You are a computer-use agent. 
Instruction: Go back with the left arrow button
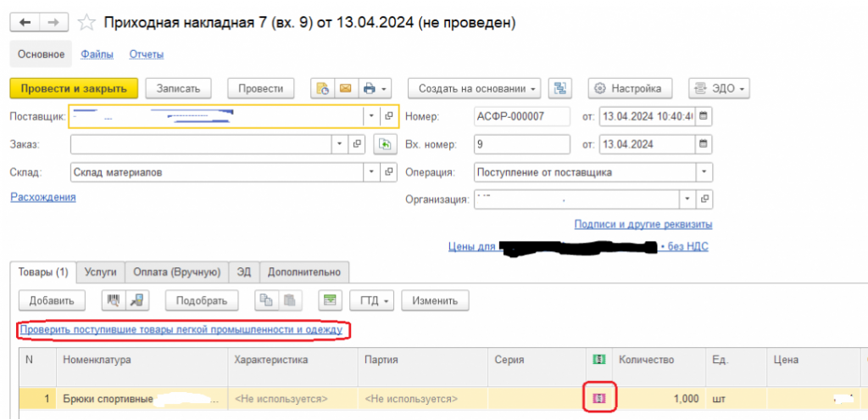tap(25, 22)
